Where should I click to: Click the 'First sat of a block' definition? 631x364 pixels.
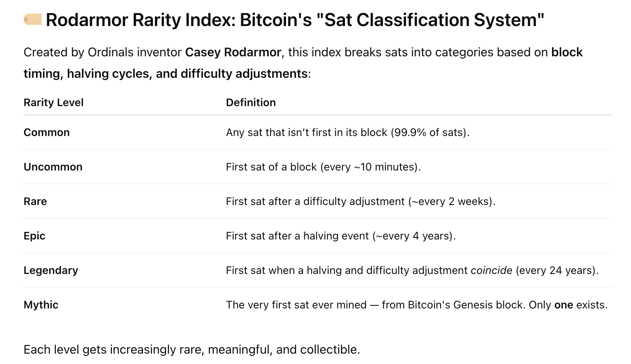[323, 167]
